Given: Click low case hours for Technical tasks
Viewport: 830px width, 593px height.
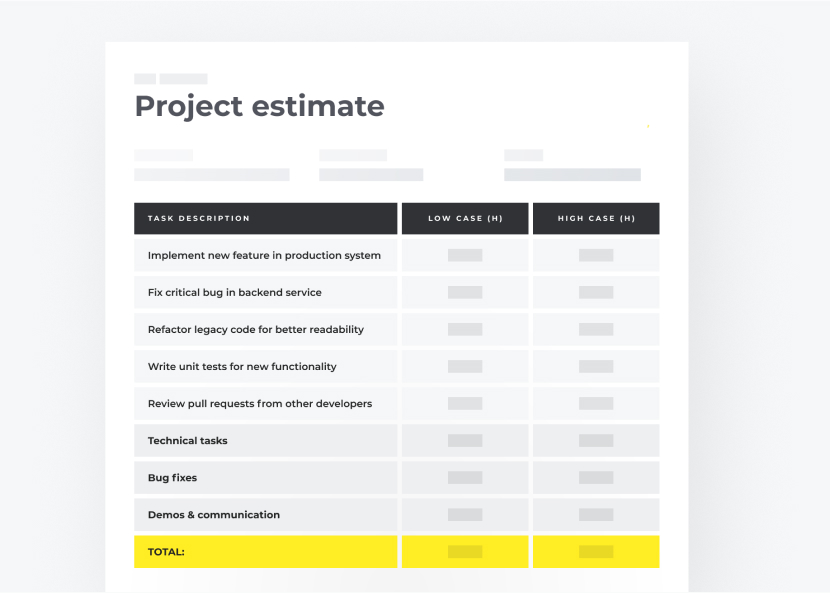Looking at the screenshot, I should [x=465, y=440].
